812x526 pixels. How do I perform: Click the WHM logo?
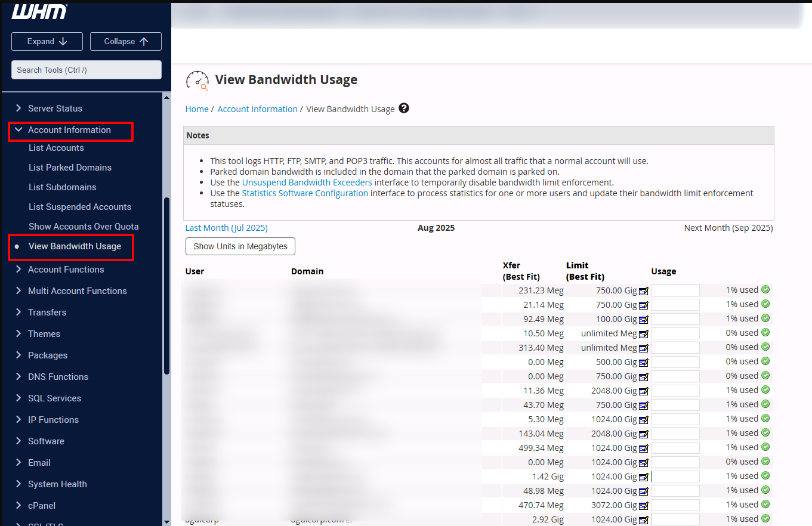[x=39, y=11]
